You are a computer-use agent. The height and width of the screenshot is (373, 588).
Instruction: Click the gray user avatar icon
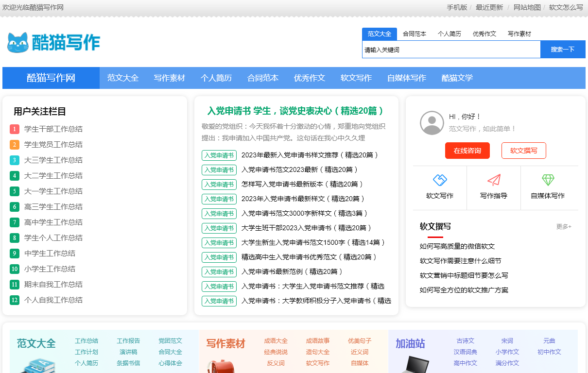pos(432,123)
